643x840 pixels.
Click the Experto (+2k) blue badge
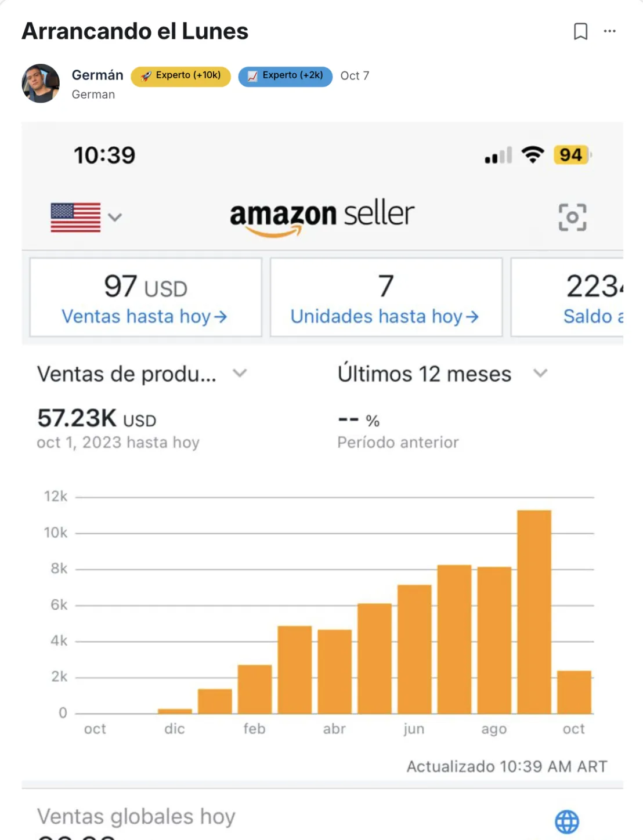pyautogui.click(x=286, y=76)
